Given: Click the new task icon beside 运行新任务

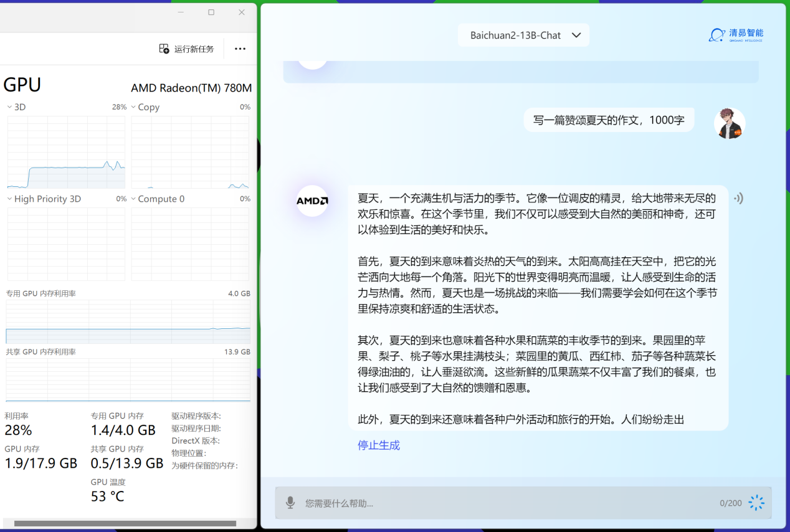Looking at the screenshot, I should 164,48.
